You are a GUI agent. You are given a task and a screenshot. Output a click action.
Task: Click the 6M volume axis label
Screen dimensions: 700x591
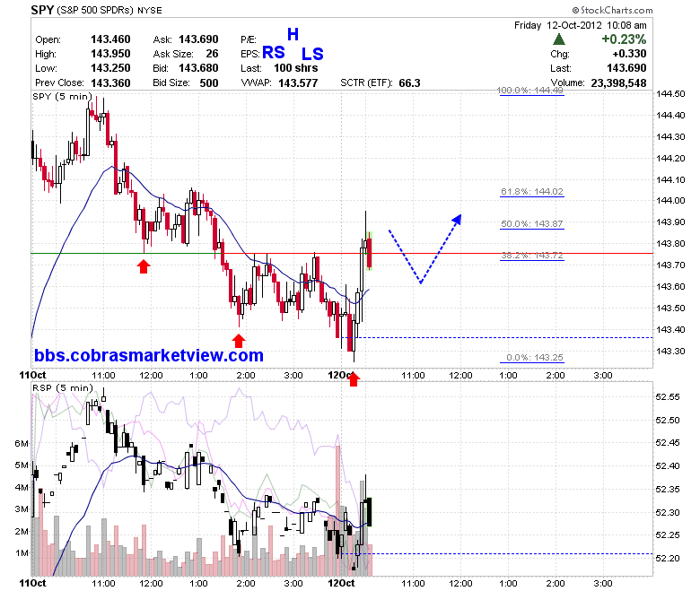point(22,443)
